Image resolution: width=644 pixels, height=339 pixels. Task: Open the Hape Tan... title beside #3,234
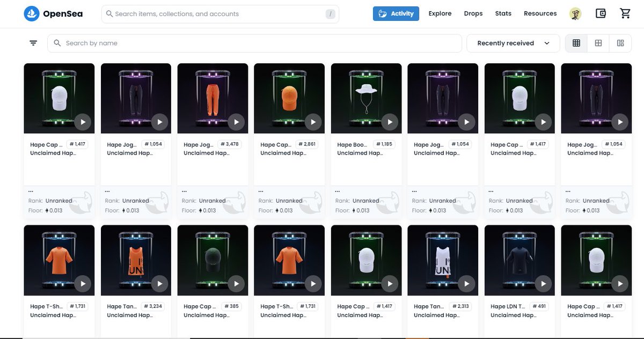[x=122, y=307]
